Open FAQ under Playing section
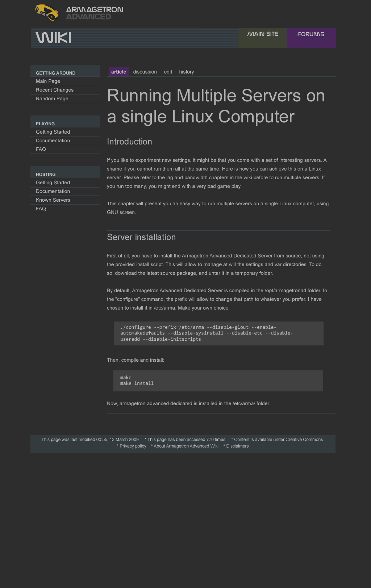Screen dimensions: 371x588 click(41, 150)
